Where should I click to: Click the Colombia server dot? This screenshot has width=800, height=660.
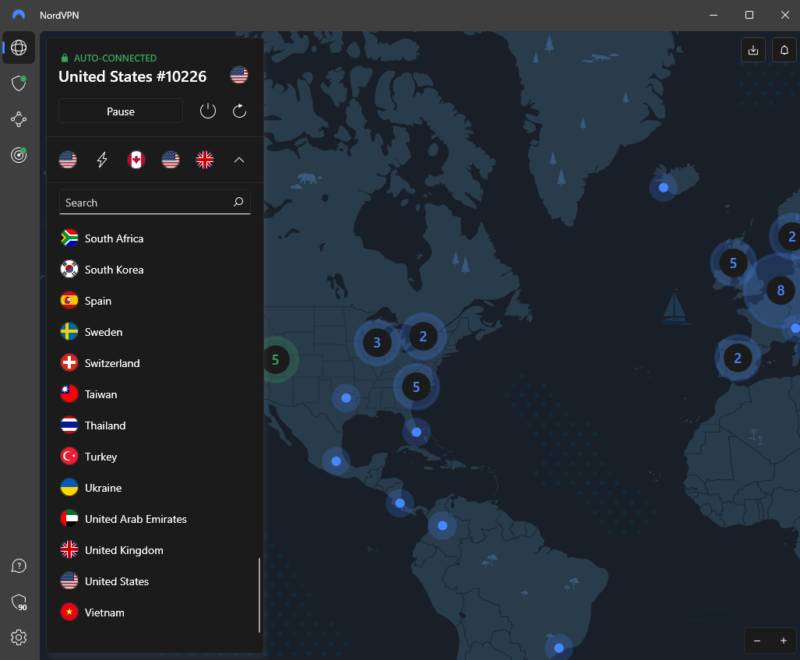coord(442,525)
